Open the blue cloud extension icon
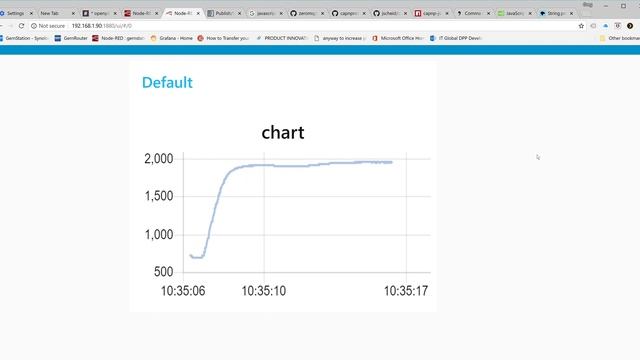Screen dimensions: 640x360 tap(606, 26)
